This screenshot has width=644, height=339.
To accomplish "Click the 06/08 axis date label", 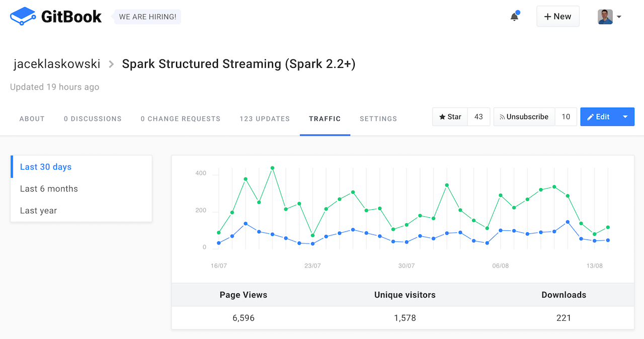I will coord(501,266).
